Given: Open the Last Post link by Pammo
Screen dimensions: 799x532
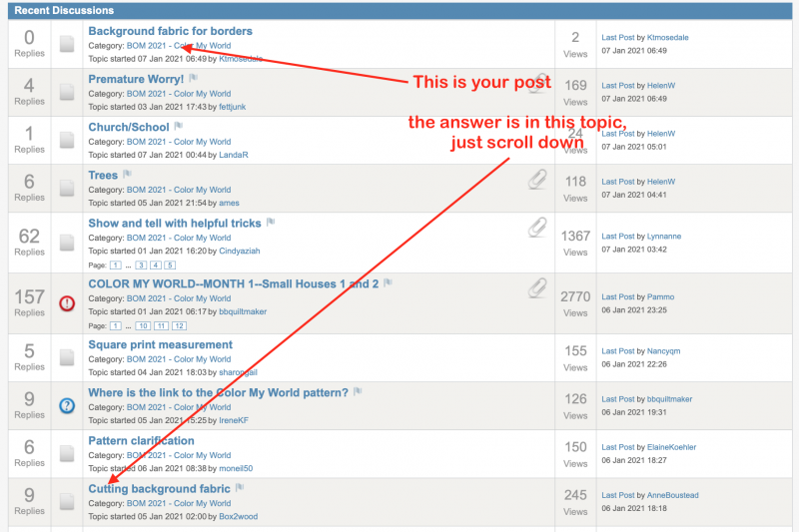Looking at the screenshot, I should (618, 296).
